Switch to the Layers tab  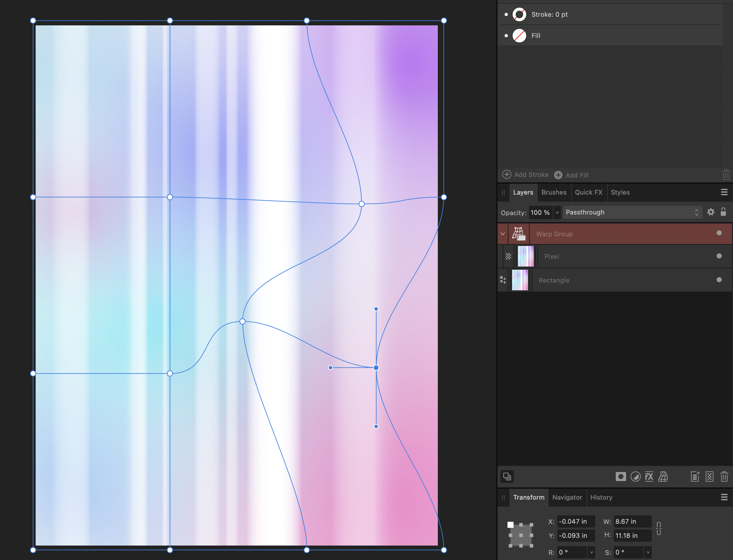click(523, 192)
